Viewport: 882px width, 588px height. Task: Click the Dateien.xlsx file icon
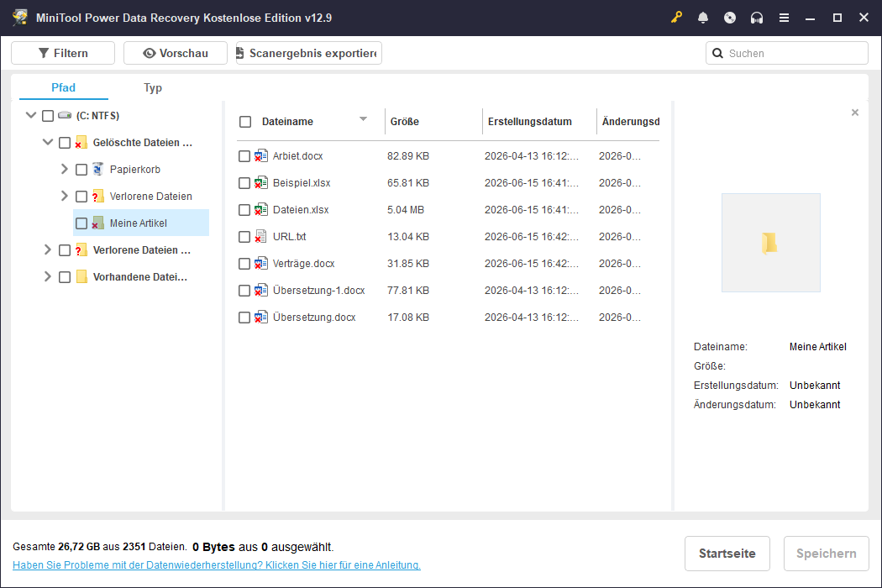point(260,210)
